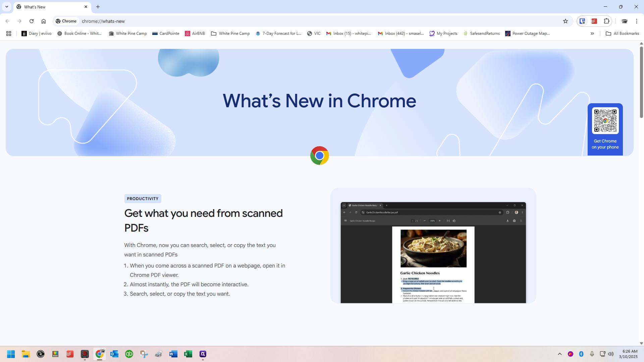Open the AirBNB bookmark
This screenshot has height=362, width=644.
click(195, 34)
